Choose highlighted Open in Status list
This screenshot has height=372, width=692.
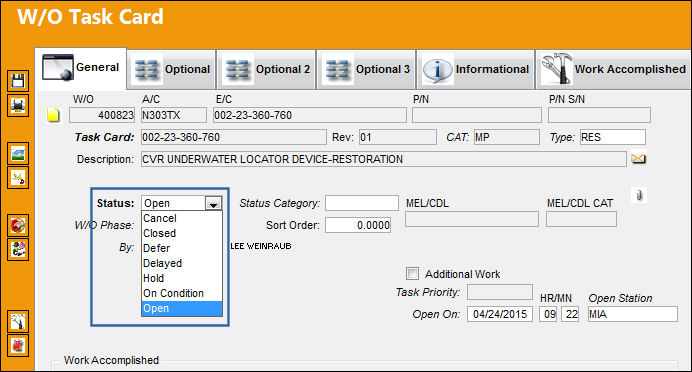(x=181, y=308)
